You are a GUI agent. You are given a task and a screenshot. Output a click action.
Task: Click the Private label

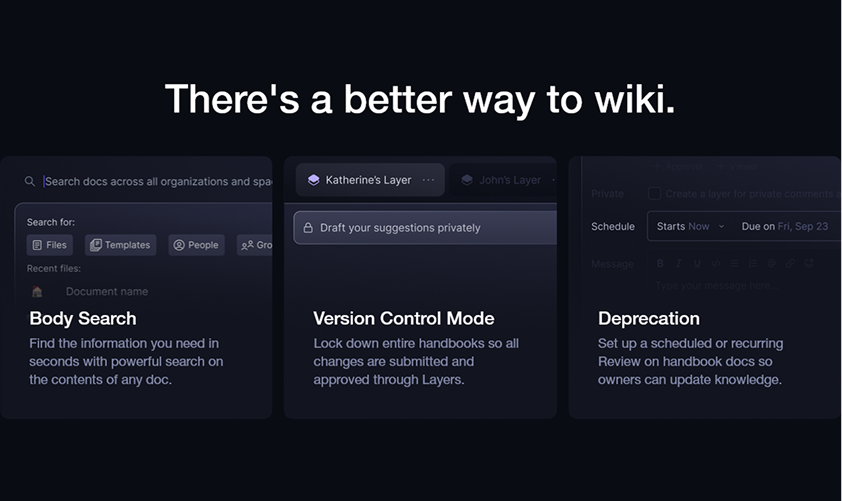pos(607,193)
